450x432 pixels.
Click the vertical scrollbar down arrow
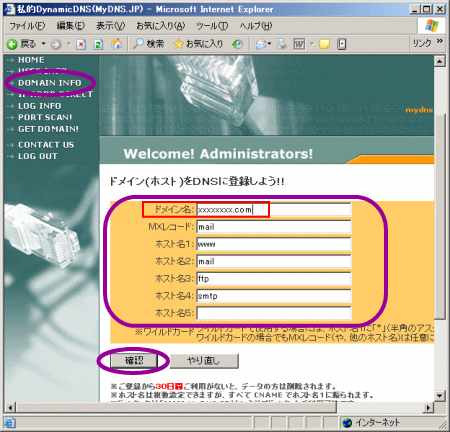440,396
